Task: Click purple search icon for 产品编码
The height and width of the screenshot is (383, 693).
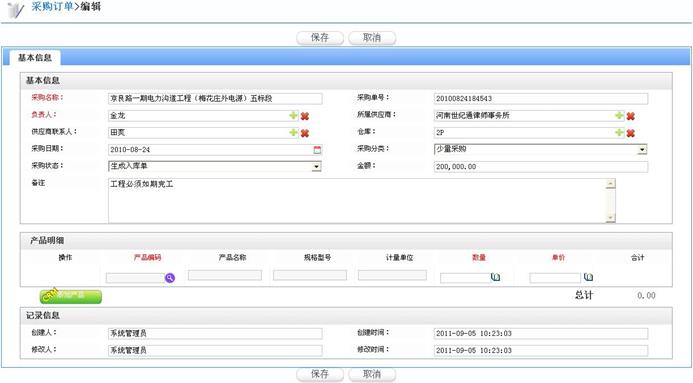Action: pos(170,278)
